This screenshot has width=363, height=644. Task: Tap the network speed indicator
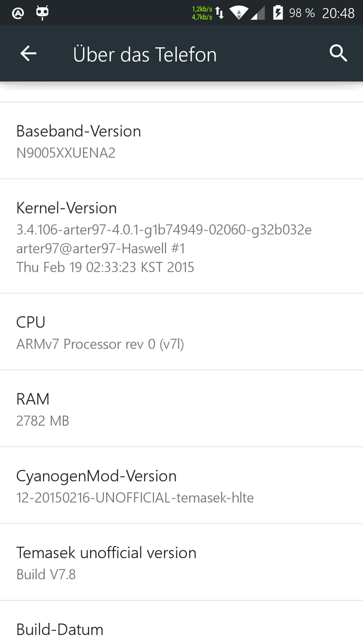202,13
